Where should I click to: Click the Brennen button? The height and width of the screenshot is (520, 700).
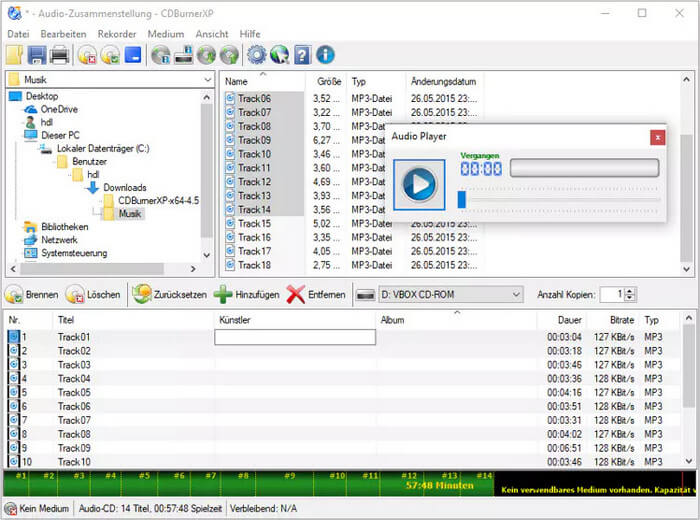tap(32, 295)
